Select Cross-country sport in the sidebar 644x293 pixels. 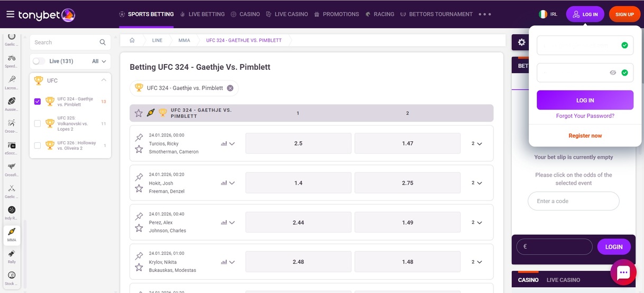12,126
